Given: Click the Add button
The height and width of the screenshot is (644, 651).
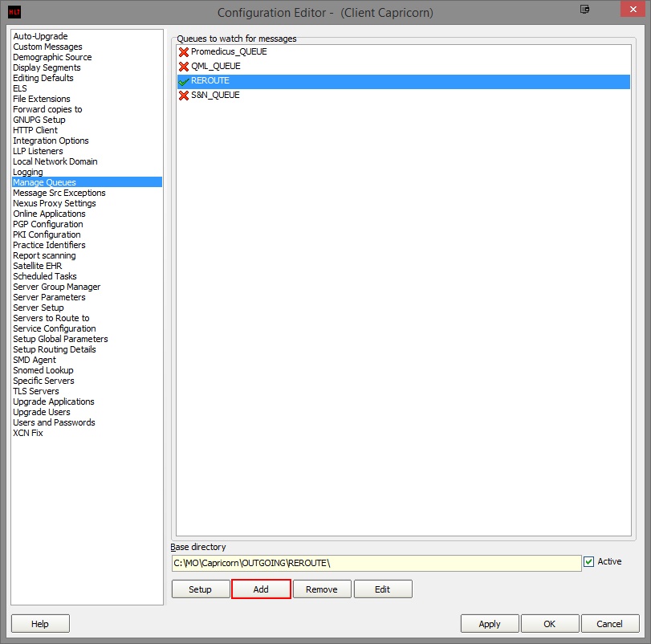Looking at the screenshot, I should [x=261, y=589].
